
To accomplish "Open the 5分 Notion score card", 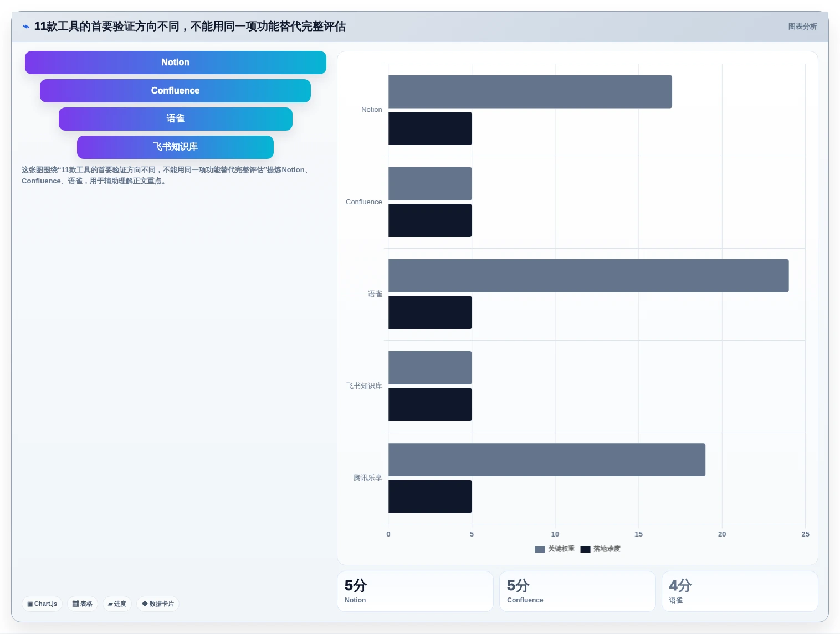I will 415,591.
